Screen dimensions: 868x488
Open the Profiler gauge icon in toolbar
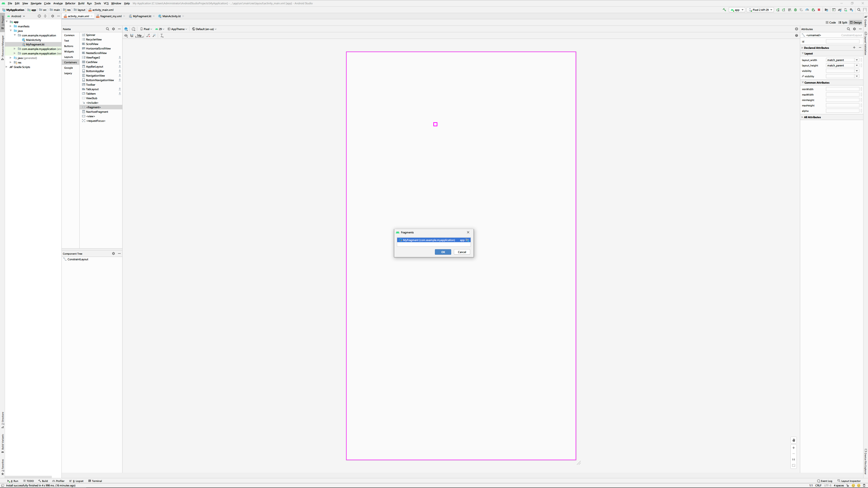(807, 10)
